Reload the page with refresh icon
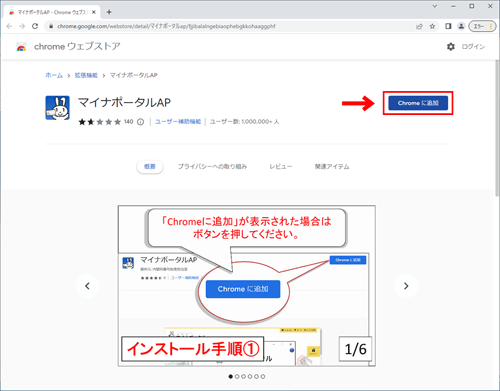This screenshot has height=391, width=500. coord(35,26)
